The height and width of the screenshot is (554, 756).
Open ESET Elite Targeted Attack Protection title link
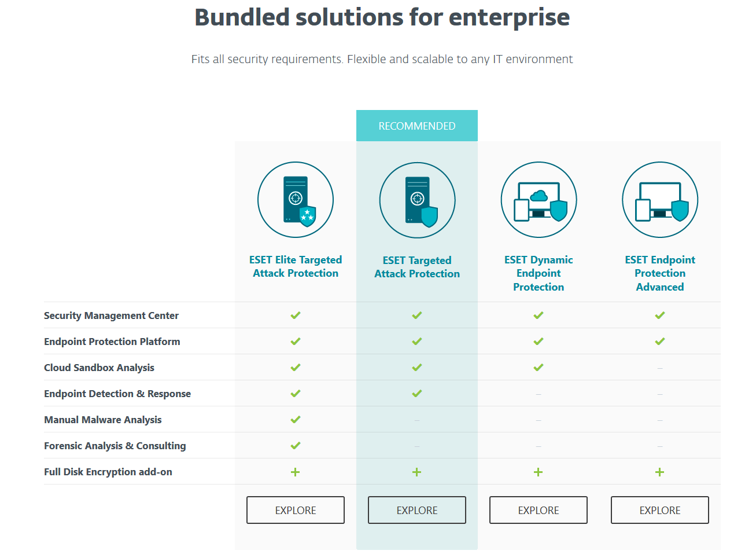[x=296, y=266]
